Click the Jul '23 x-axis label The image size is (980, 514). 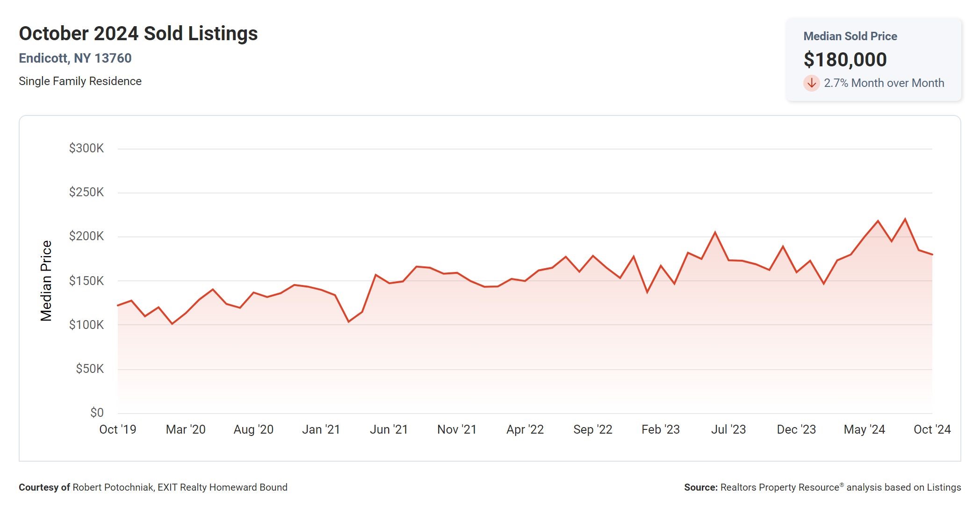pos(728,429)
